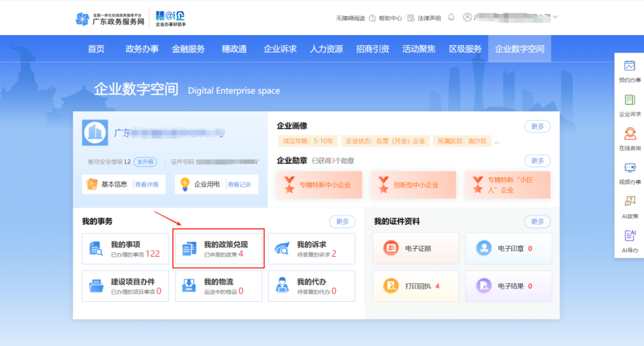Click the 企业用电 lightbulb icon
Screen dimensions: 644x346
point(185,184)
